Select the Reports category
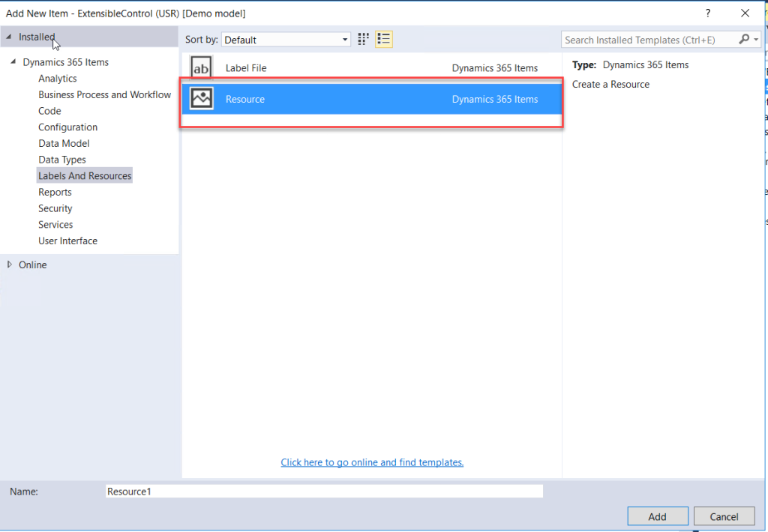The image size is (768, 532). (x=55, y=192)
